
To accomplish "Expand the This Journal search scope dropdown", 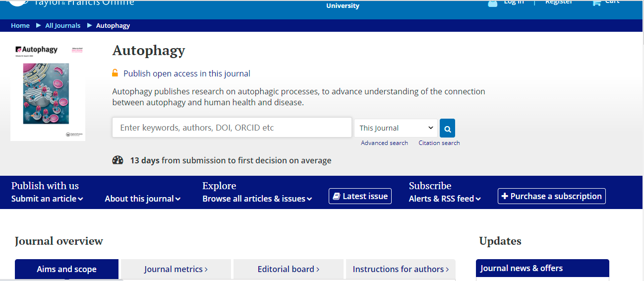I will [396, 128].
